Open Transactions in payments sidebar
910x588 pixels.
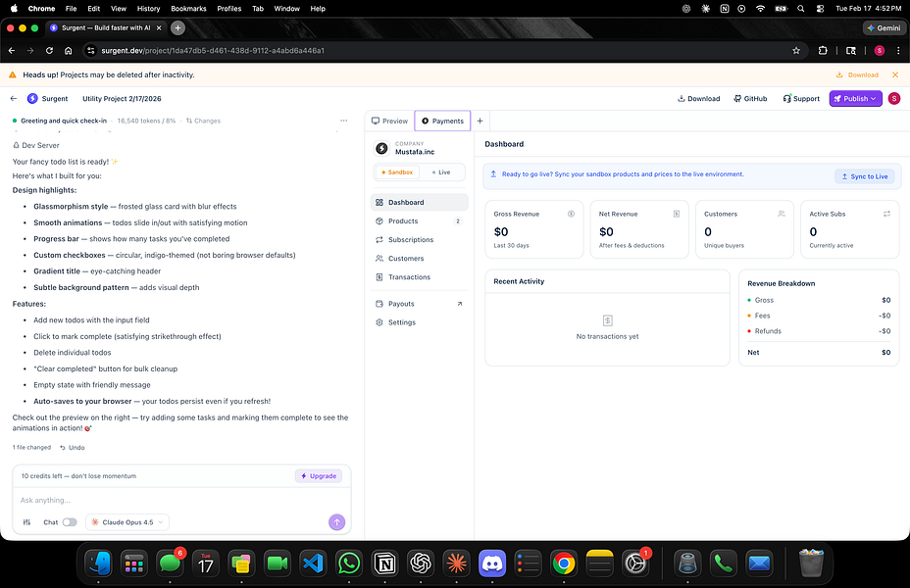419,277
